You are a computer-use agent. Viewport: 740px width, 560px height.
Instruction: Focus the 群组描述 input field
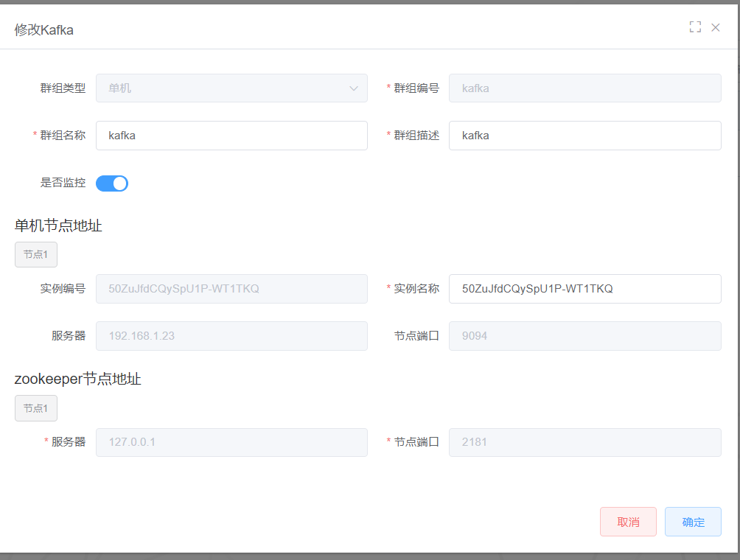[x=584, y=136]
